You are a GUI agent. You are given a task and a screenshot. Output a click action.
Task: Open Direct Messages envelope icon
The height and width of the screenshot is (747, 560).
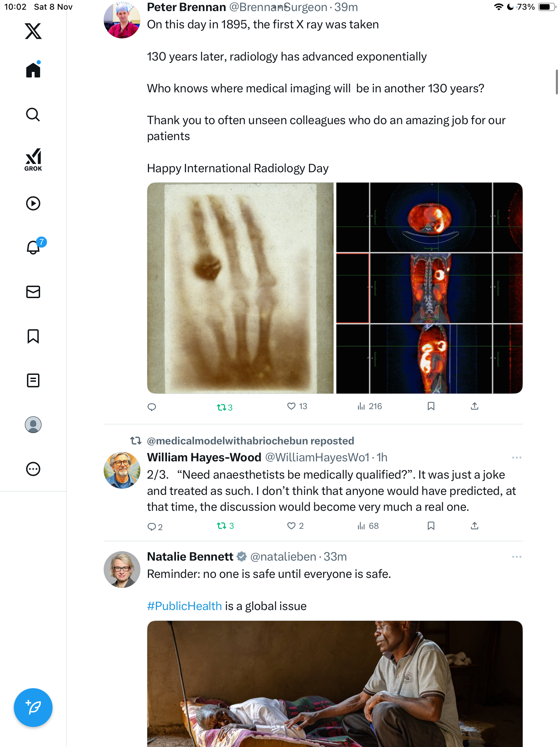point(33,292)
